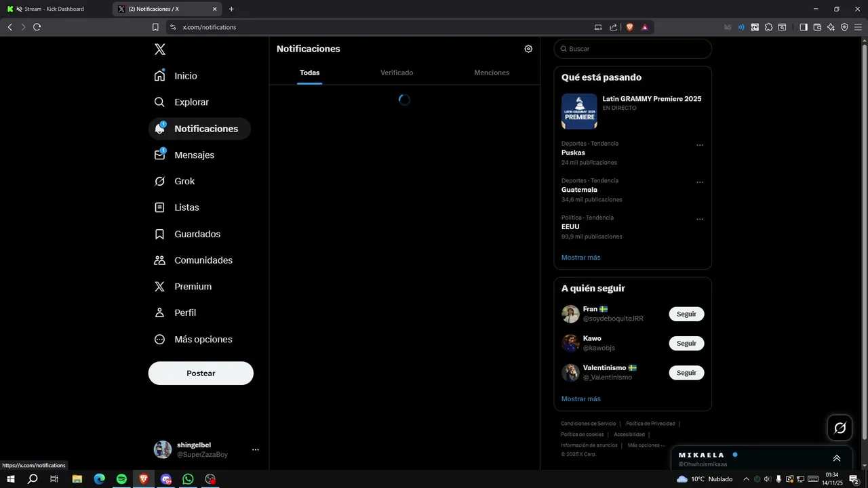
Task: Click the Postear button
Action: (x=201, y=373)
